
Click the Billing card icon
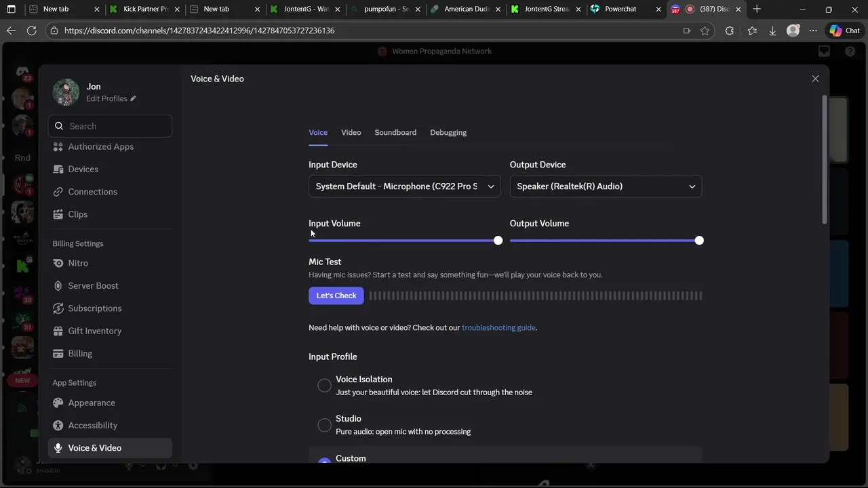tap(58, 354)
